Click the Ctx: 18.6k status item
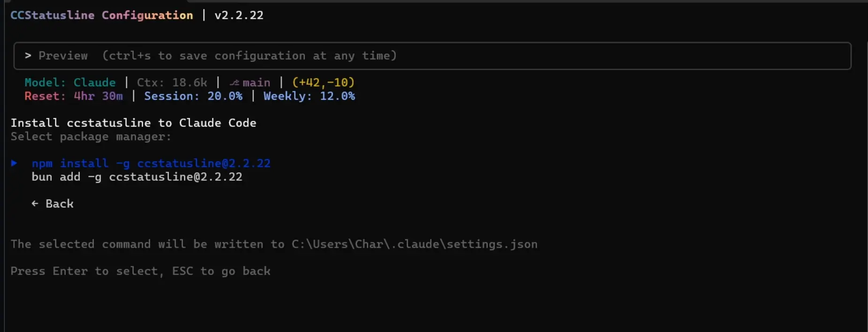This screenshot has height=332, width=868. 172,82
